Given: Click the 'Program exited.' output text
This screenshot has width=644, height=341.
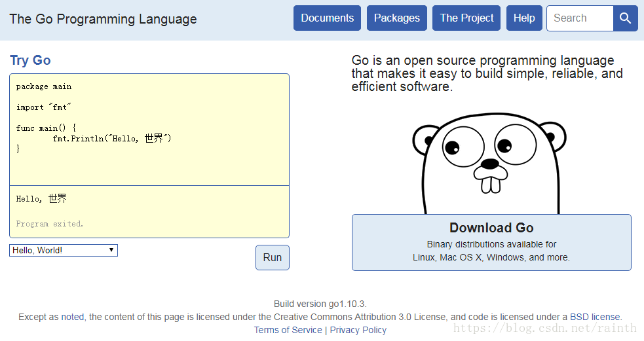Looking at the screenshot, I should (x=50, y=224).
